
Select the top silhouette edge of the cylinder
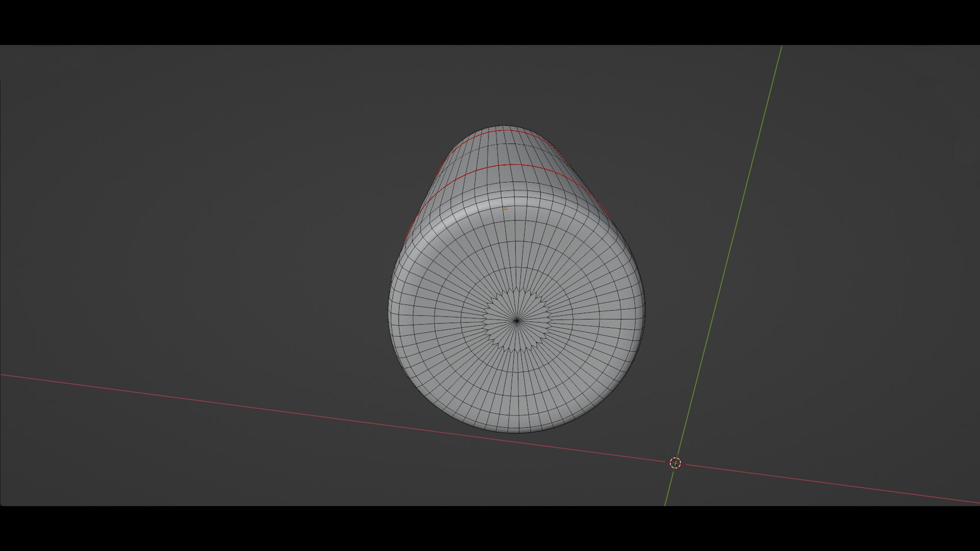(x=503, y=125)
